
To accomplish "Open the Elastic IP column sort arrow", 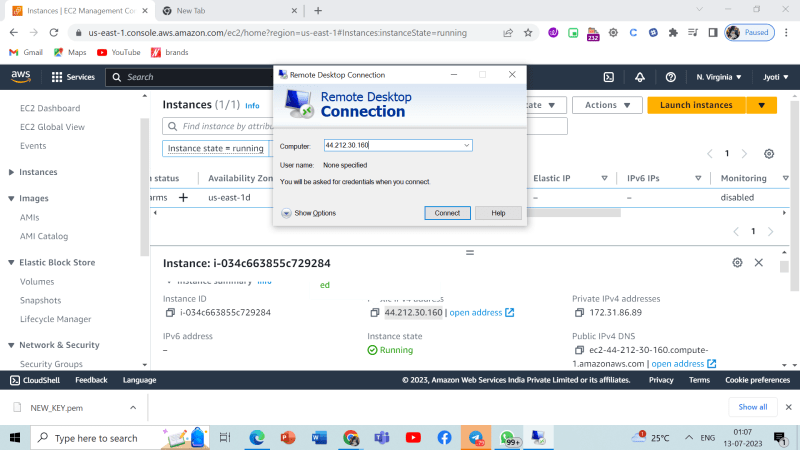I will [x=604, y=178].
